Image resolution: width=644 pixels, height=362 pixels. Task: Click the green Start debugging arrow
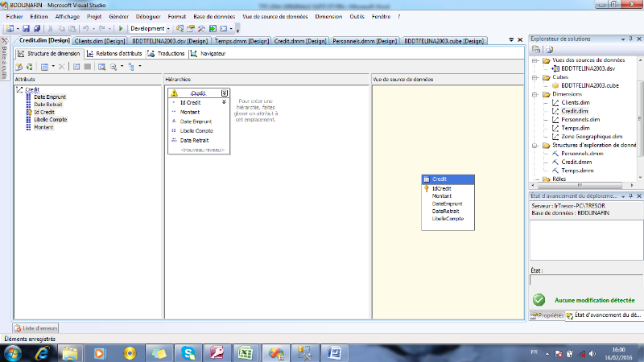pos(121,28)
